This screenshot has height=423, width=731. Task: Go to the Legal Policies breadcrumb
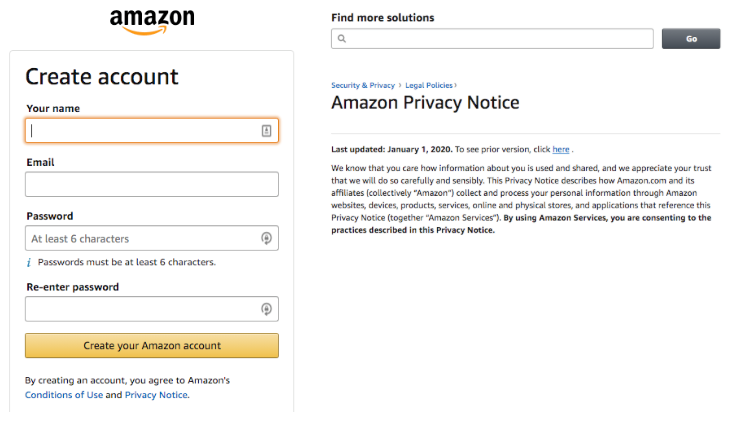point(430,86)
